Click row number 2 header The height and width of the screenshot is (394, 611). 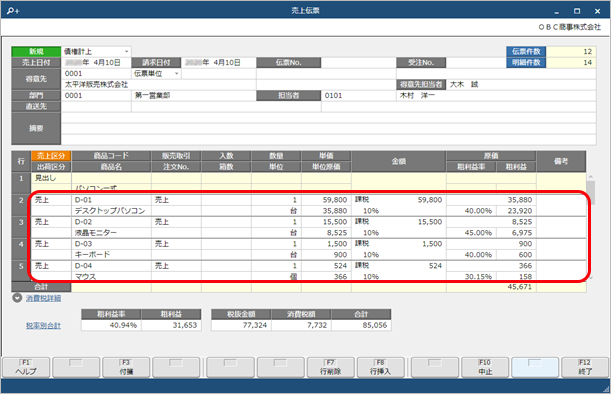tap(21, 205)
